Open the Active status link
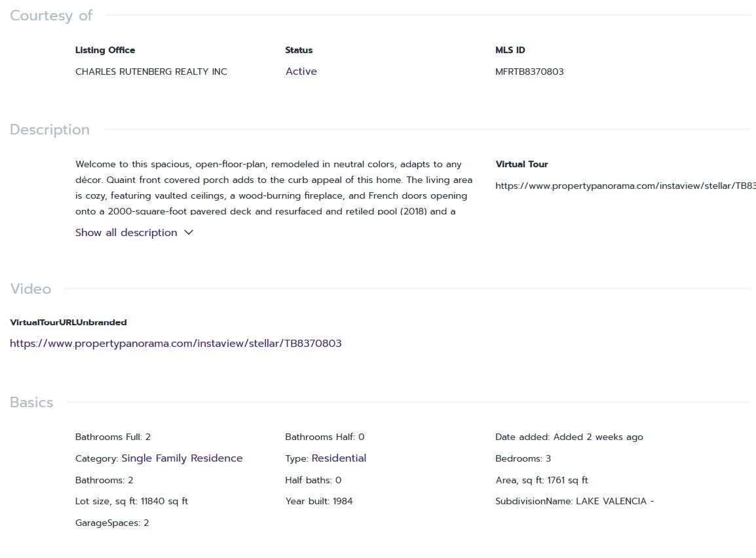 [301, 71]
